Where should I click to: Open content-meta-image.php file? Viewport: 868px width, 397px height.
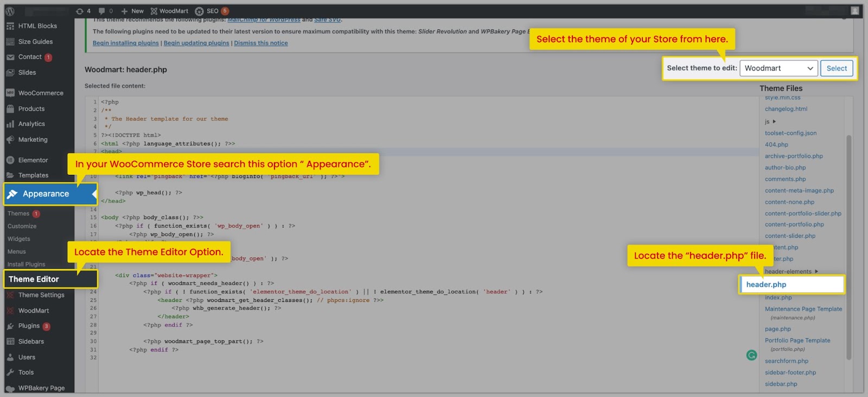tap(799, 191)
